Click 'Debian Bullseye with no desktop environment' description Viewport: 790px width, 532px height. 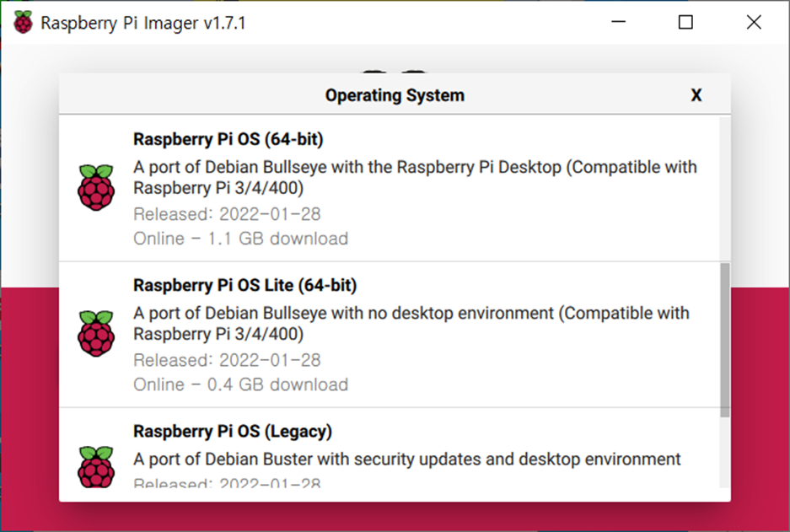(x=411, y=323)
